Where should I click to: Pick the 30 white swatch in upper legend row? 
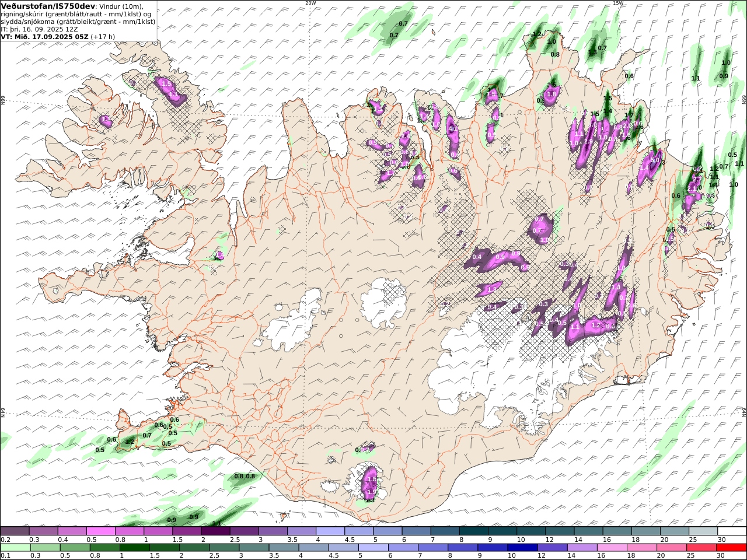tap(732, 531)
